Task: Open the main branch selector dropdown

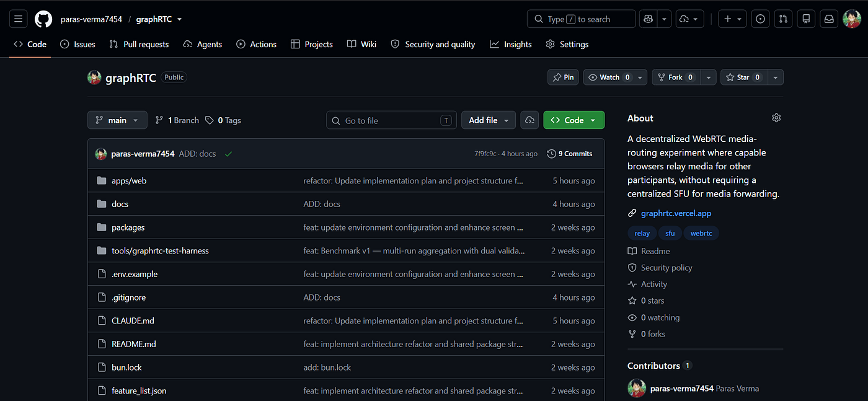Action: tap(117, 120)
